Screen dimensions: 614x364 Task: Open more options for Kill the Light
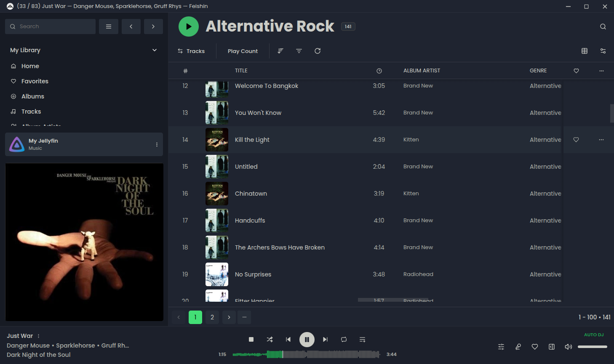click(601, 140)
